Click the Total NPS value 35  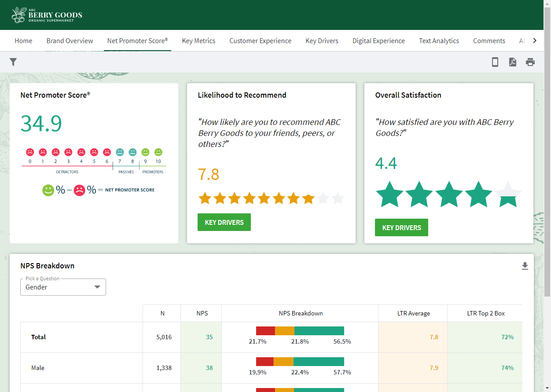pos(209,337)
